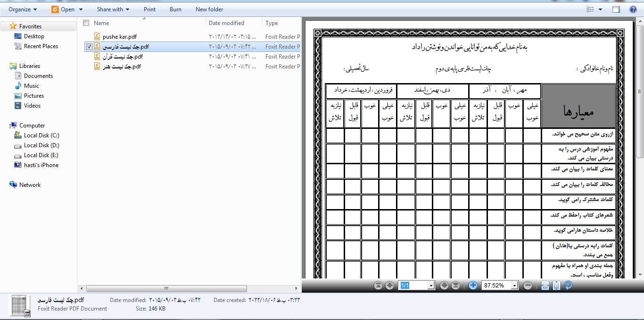Uncheck the چک لیست فارسی.pdf checkbox

click(89, 46)
